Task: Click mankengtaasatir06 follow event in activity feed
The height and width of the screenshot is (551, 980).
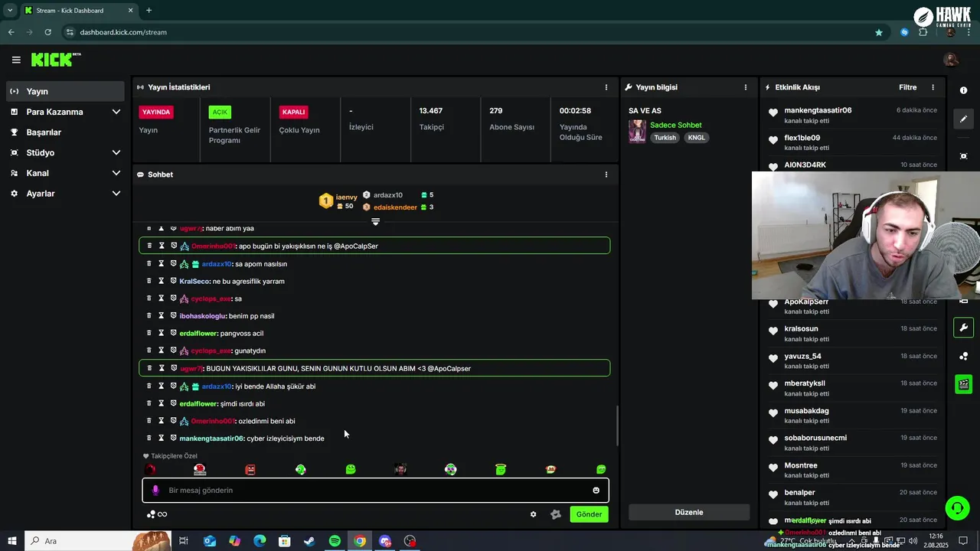Action: click(852, 115)
